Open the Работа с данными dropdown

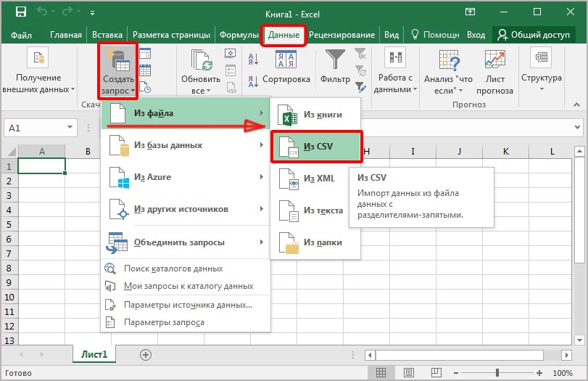click(x=395, y=71)
